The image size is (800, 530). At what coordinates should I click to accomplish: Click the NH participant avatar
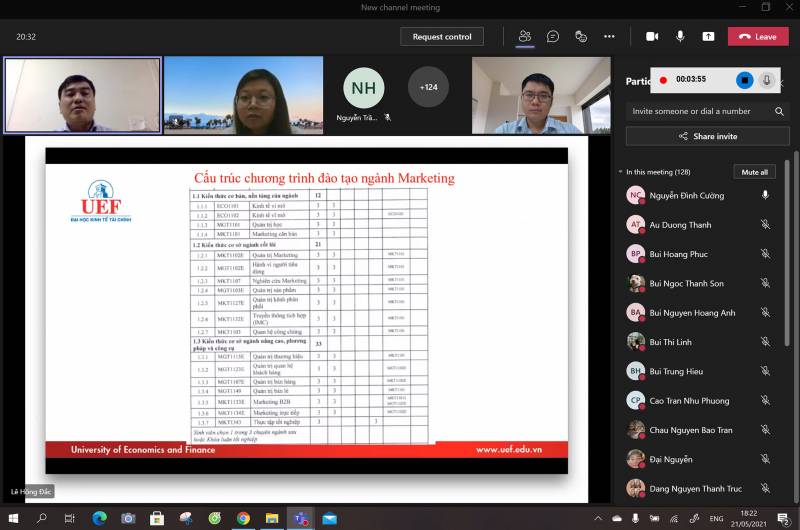tap(363, 87)
